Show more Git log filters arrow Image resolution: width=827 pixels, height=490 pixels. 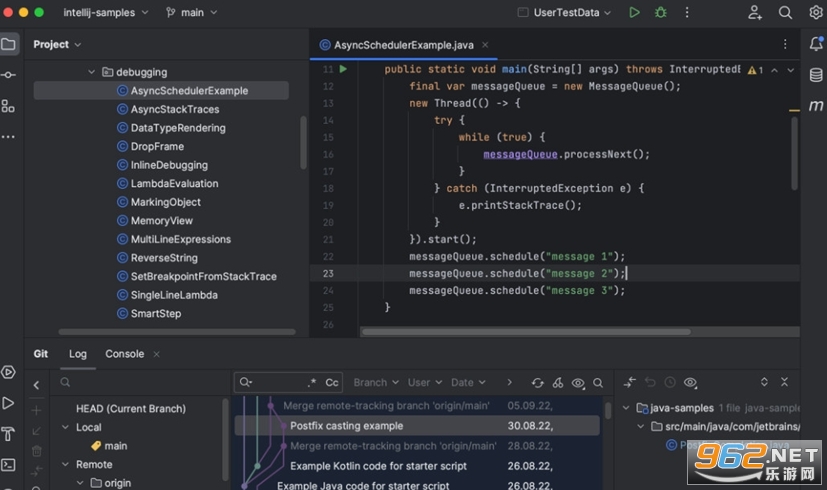(x=509, y=382)
